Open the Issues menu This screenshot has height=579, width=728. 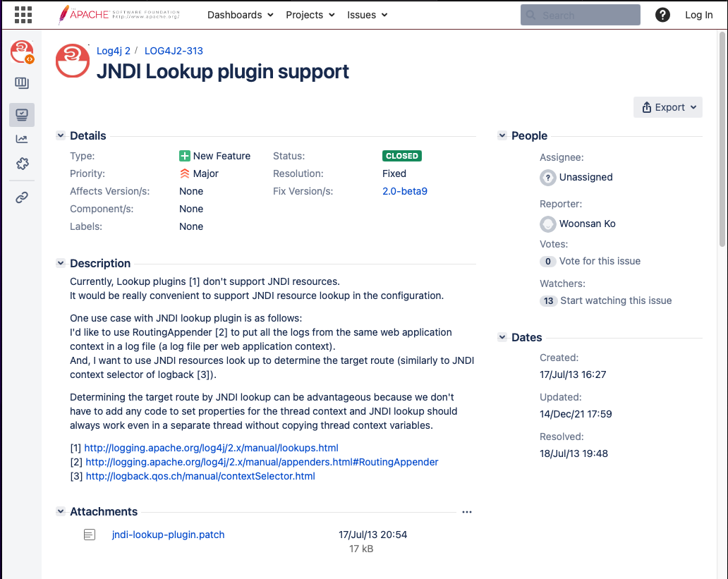[x=368, y=15]
